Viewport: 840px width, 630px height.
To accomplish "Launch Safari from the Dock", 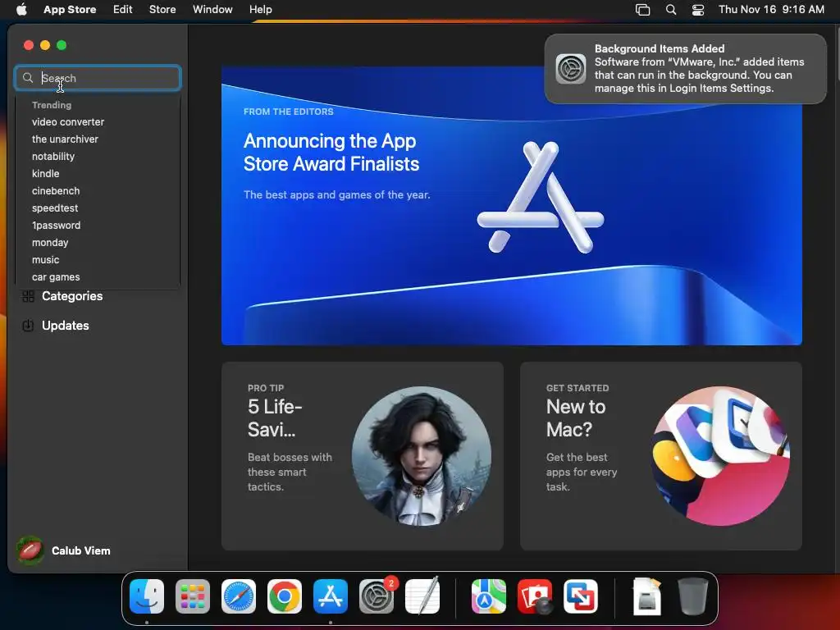I will [x=239, y=596].
